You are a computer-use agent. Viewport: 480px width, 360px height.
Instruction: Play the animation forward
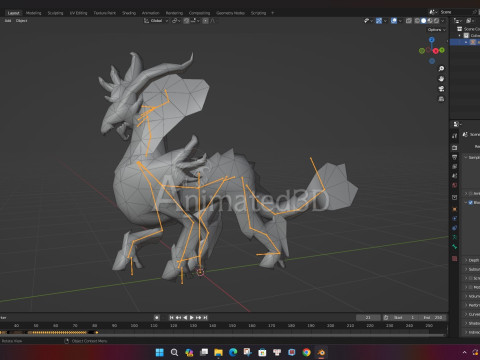192,318
